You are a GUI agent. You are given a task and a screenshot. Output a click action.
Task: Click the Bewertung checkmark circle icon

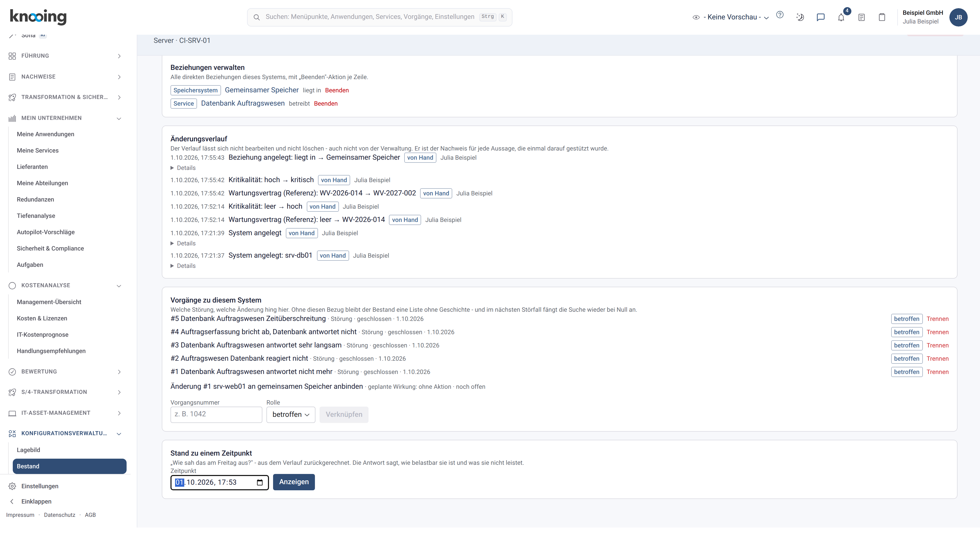pyautogui.click(x=12, y=371)
